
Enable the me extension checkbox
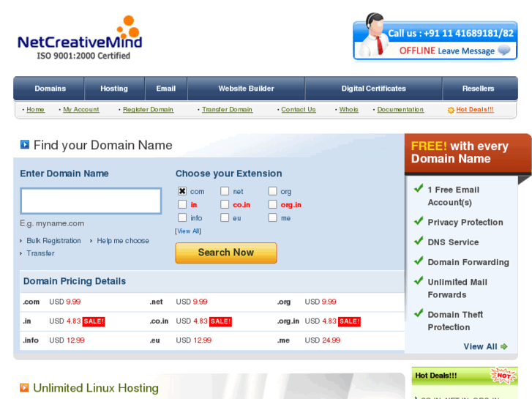click(x=272, y=217)
